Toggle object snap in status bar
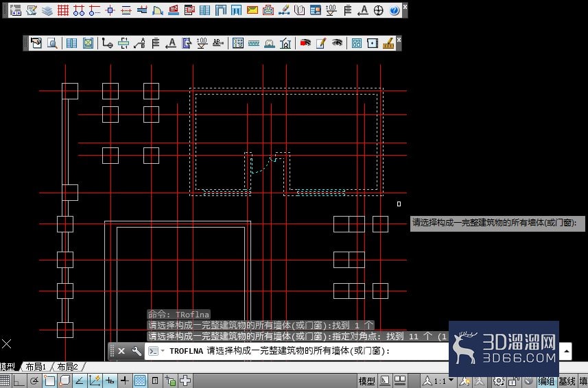 coord(49,381)
